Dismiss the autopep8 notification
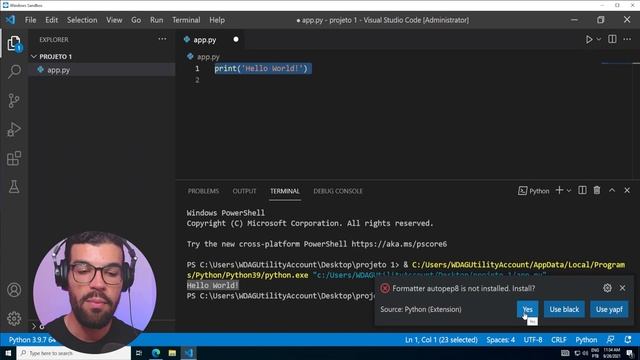Screen dimensions: 640x360 click(x=622, y=288)
